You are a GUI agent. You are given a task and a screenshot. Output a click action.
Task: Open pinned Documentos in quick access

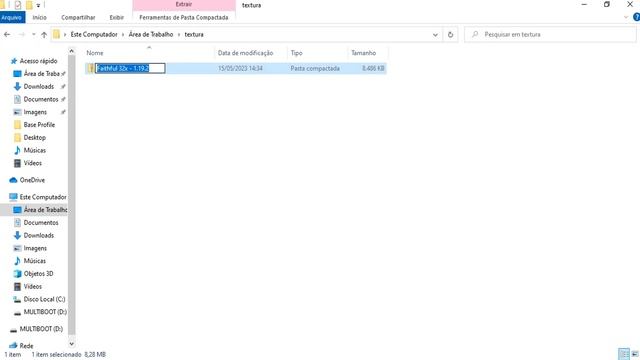(x=40, y=99)
